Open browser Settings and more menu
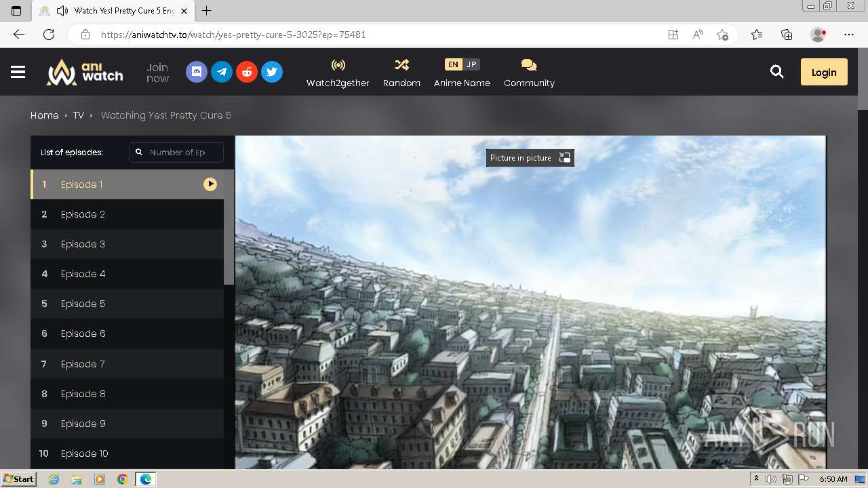Image resolution: width=868 pixels, height=488 pixels. (849, 35)
